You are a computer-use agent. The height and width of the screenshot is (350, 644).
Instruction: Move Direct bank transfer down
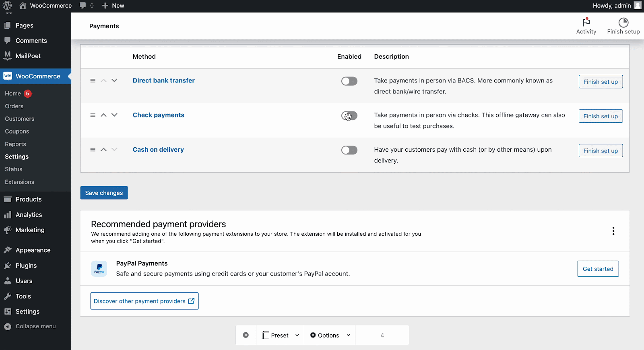[114, 80]
